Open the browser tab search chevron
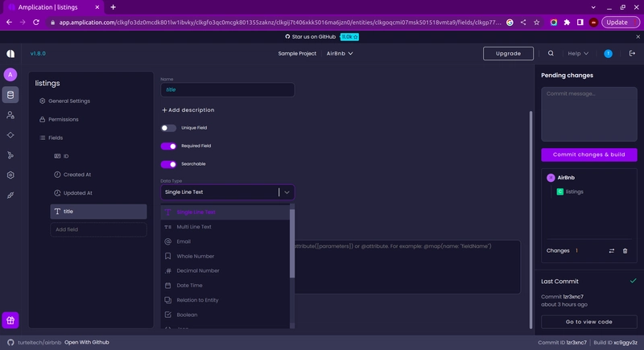This screenshot has width=644, height=350. point(593,7)
